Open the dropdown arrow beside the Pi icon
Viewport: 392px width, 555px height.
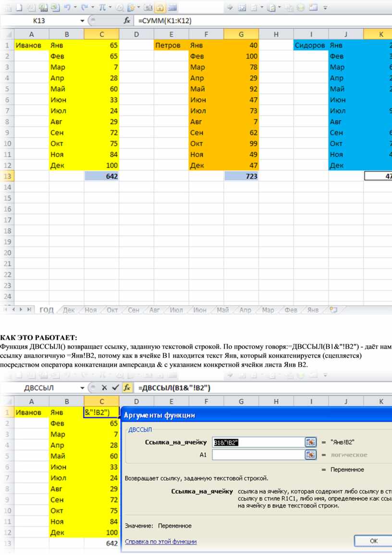coord(110,7)
